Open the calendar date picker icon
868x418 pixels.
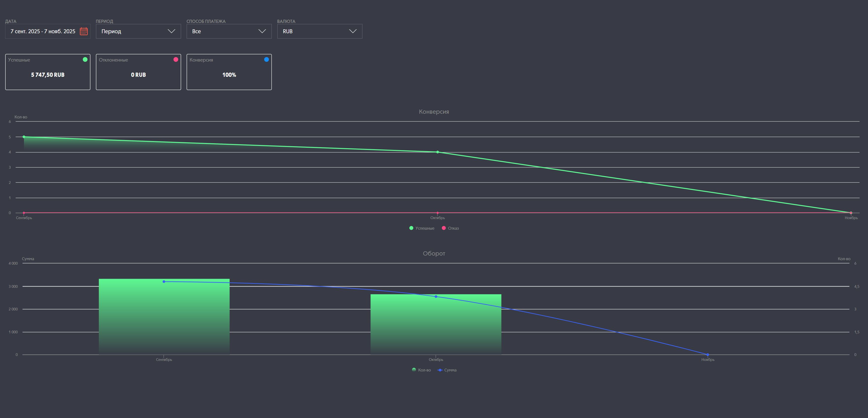84,31
